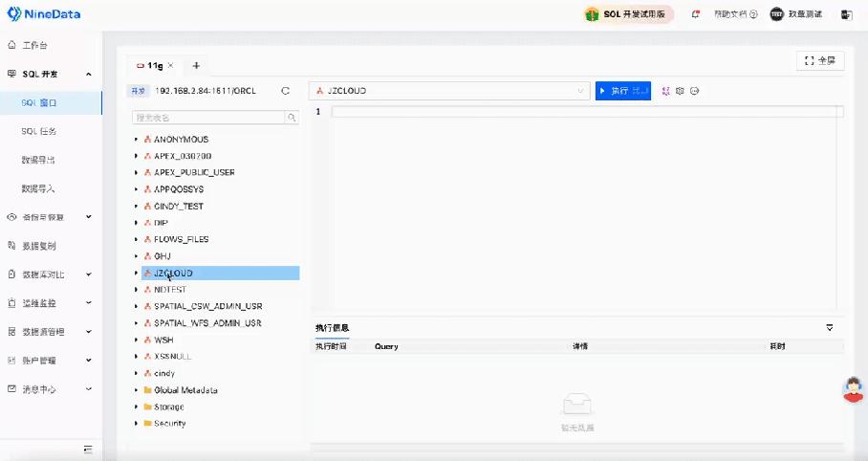Select the lowercase cindy schema
Screen dimensions: 868x461
click(164, 373)
